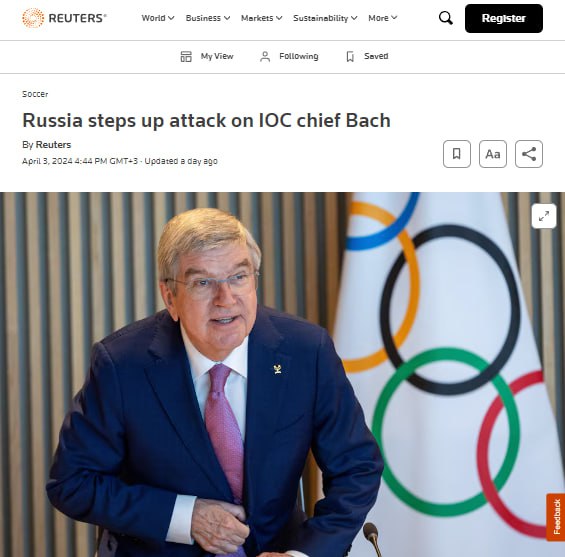Open the More navigation menu

coord(383,18)
